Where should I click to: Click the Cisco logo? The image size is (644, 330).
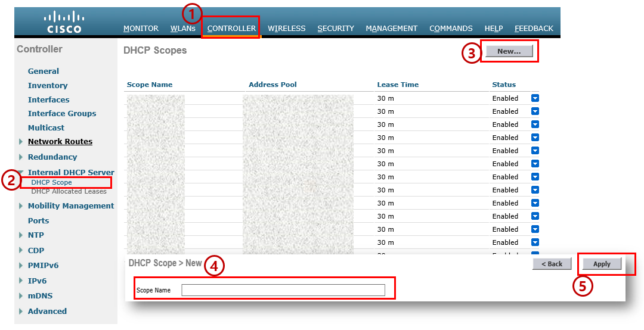pyautogui.click(x=64, y=22)
